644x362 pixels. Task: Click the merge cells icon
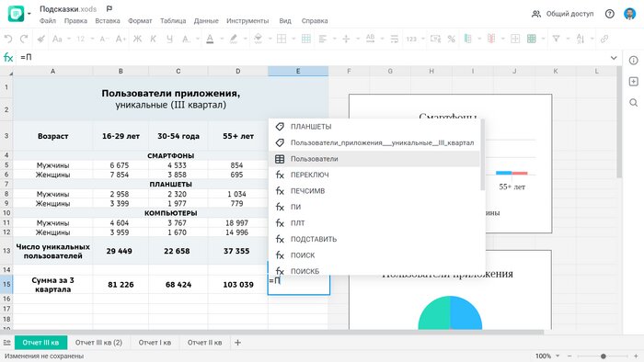(515, 39)
